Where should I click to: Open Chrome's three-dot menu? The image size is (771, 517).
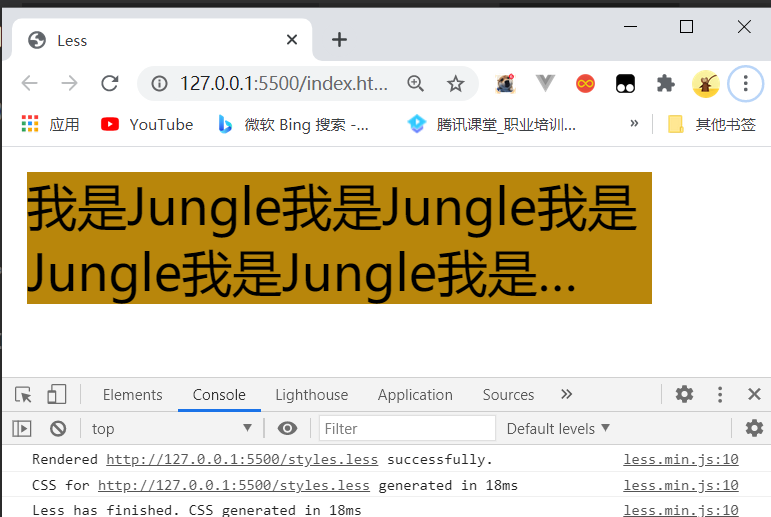745,84
